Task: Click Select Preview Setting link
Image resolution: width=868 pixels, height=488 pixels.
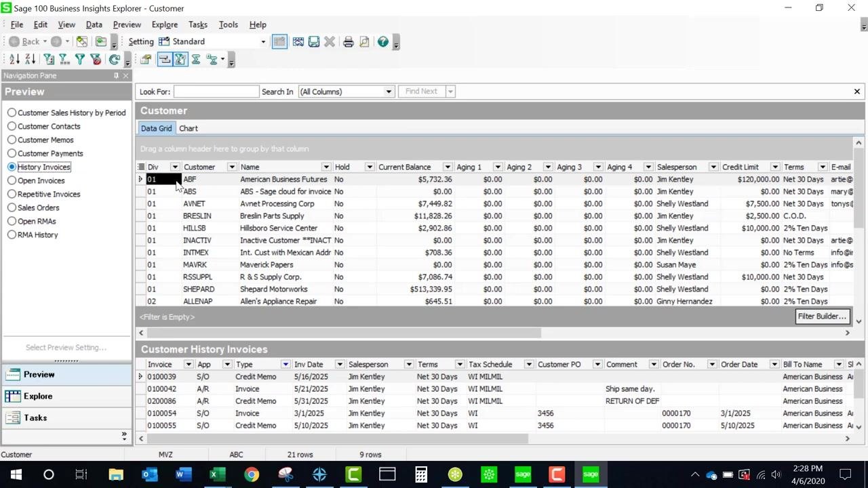Action: [66, 347]
